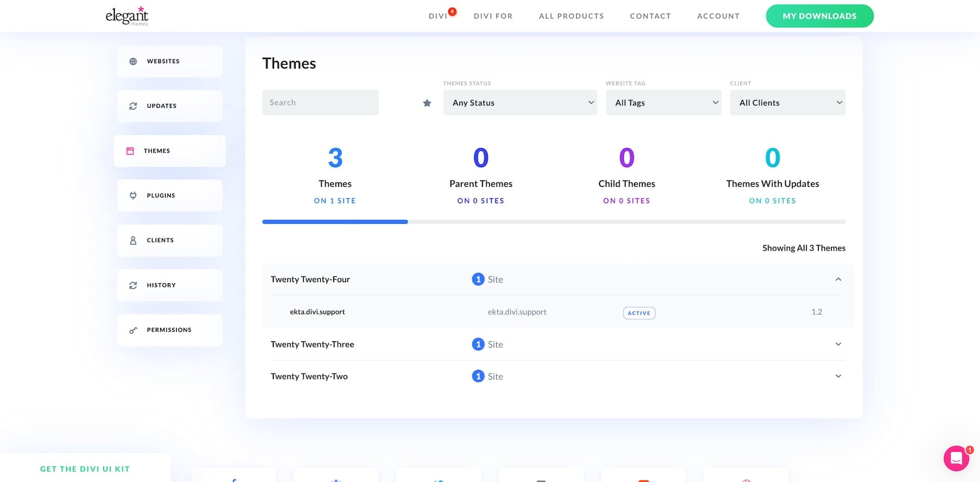Go to the Contact page

click(x=650, y=16)
